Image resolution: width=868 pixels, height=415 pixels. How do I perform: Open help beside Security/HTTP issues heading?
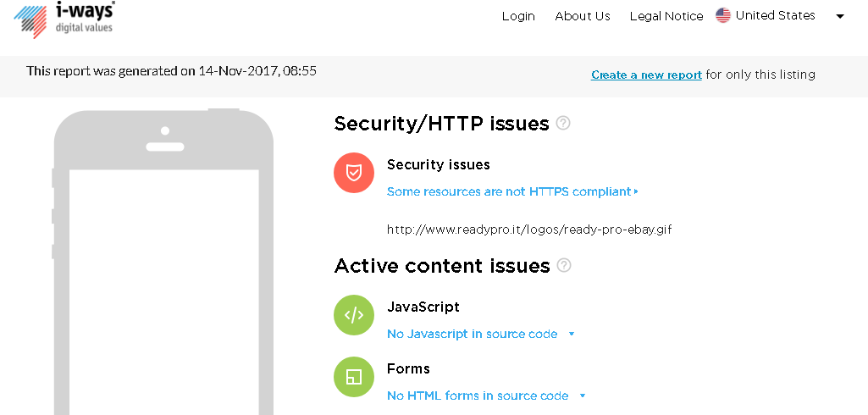point(563,123)
